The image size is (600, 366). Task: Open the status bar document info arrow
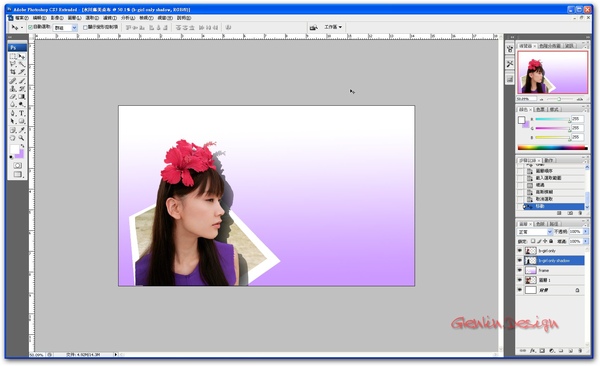(x=116, y=355)
